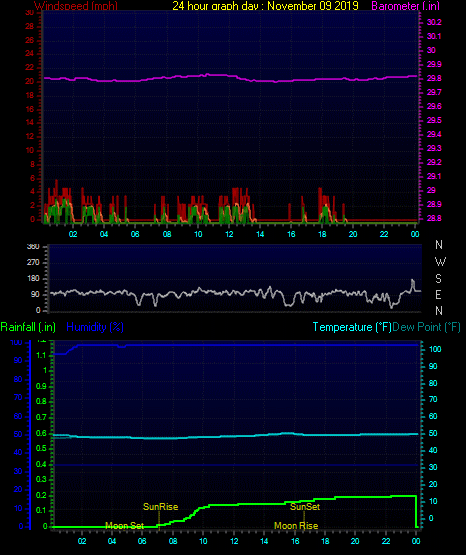The width and height of the screenshot is (466, 555).
Task: Click the E direction label beside wind chart
Action: pos(438,294)
